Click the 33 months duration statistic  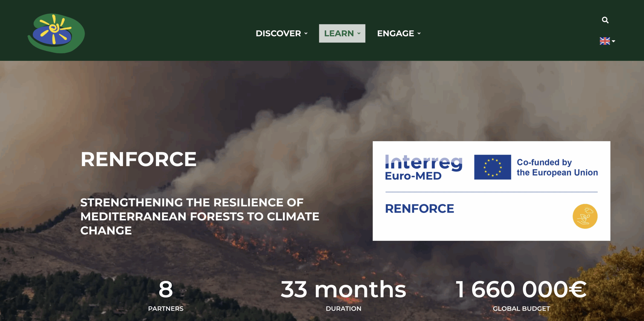[343, 290]
